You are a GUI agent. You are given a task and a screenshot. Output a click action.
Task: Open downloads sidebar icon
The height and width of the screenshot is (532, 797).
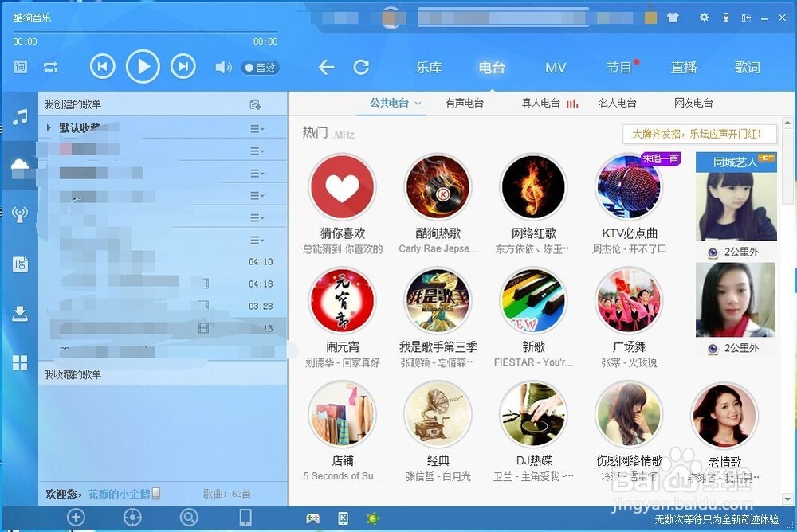(20, 314)
